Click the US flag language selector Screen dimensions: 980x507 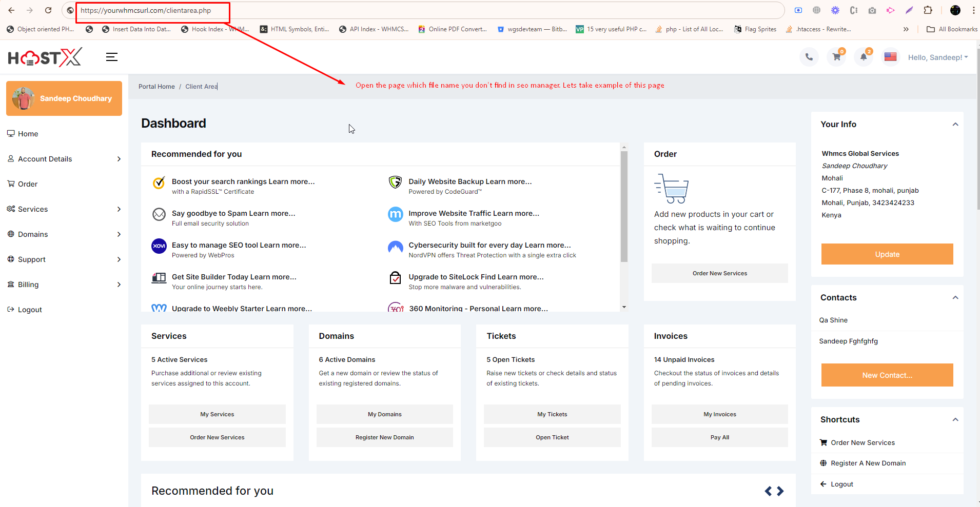click(x=890, y=57)
